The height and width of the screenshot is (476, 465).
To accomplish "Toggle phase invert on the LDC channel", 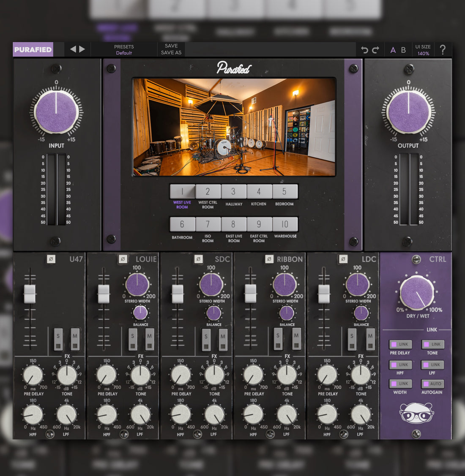I will 342,259.
